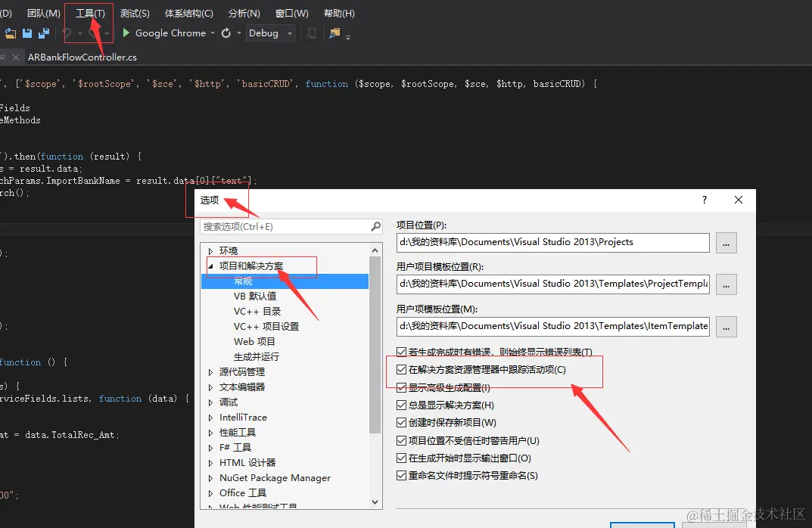This screenshot has width=812, height=528.
Task: Click the undo toolbar icon
Action: point(67,33)
